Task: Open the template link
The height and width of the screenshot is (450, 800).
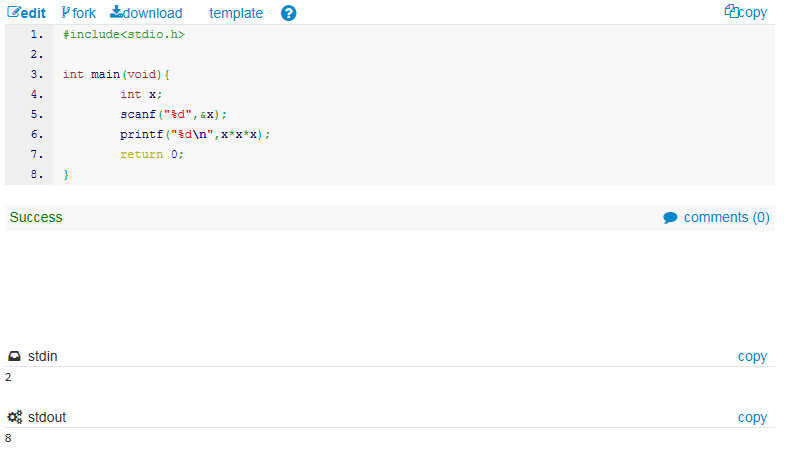Action: point(236,13)
